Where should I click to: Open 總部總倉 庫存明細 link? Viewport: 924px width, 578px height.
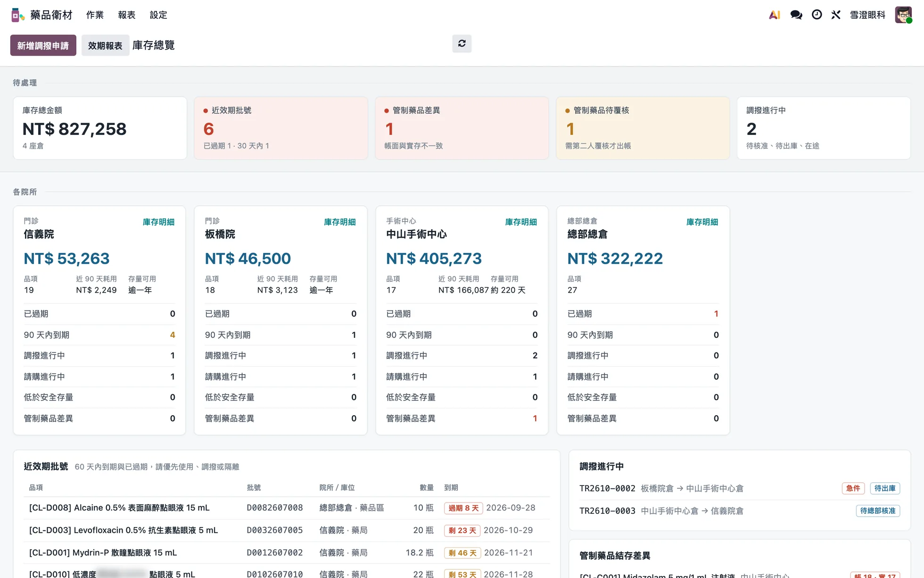(702, 222)
